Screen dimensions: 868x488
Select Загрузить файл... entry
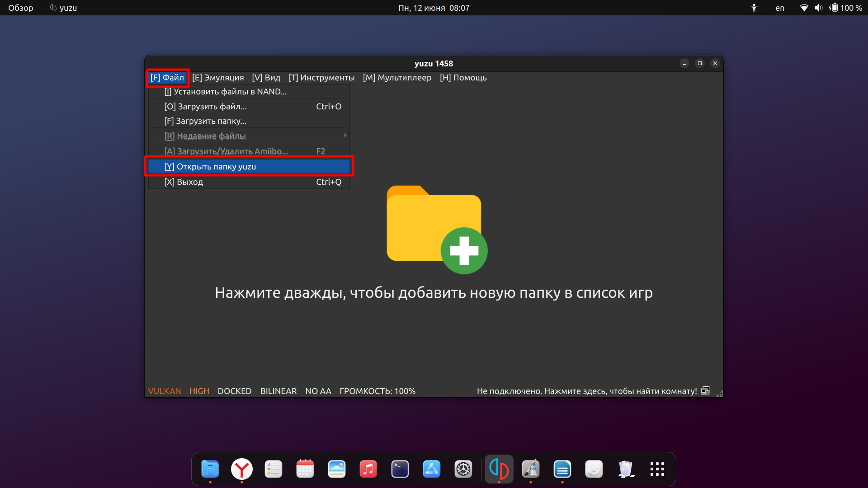point(249,107)
